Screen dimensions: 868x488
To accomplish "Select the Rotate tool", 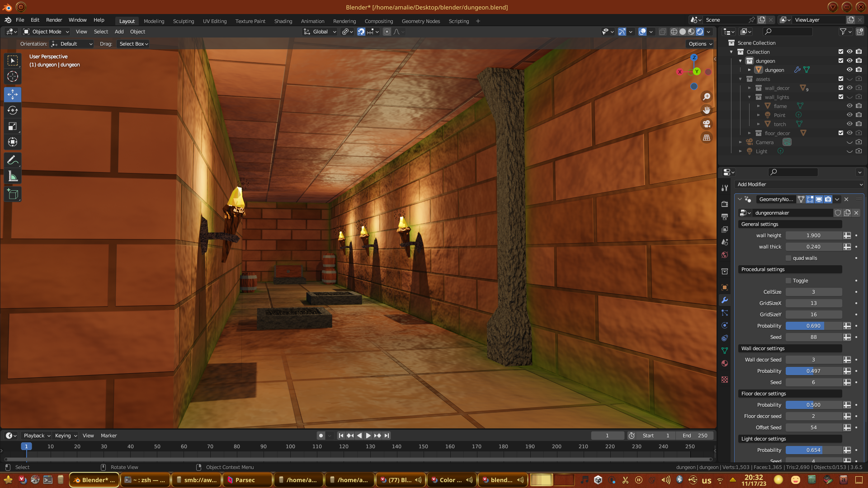I will [13, 110].
